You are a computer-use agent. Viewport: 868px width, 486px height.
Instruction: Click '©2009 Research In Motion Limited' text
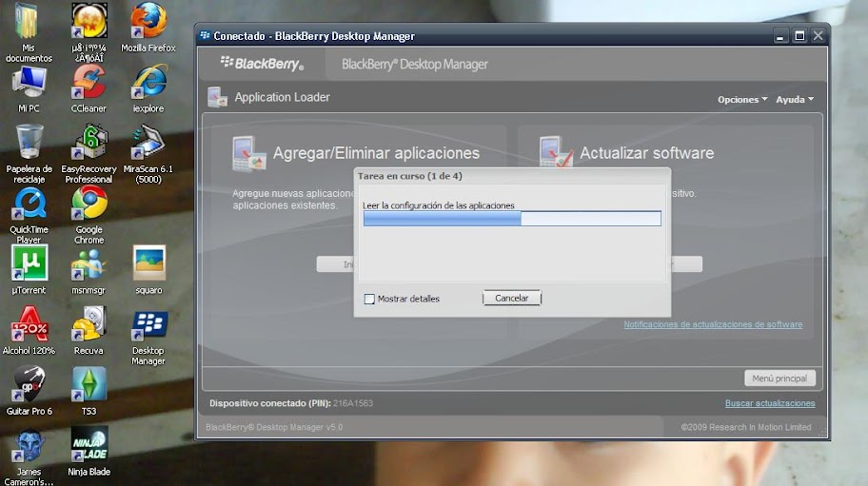pos(745,427)
